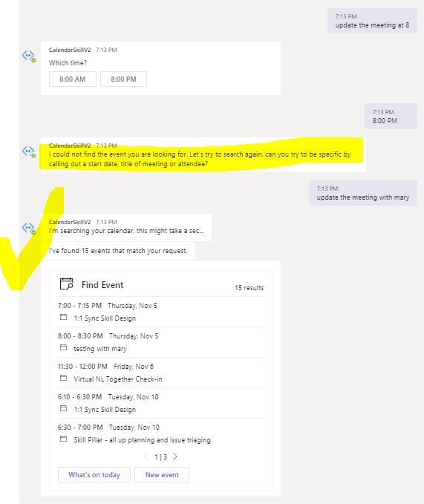Image resolution: width=424 pixels, height=504 pixels.
Task: Click calendar icon next to Virtual NL Together Check-in
Action: pos(63,379)
